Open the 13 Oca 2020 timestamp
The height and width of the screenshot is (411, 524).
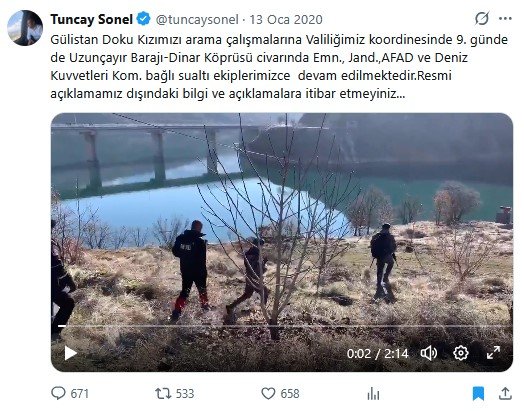point(286,19)
